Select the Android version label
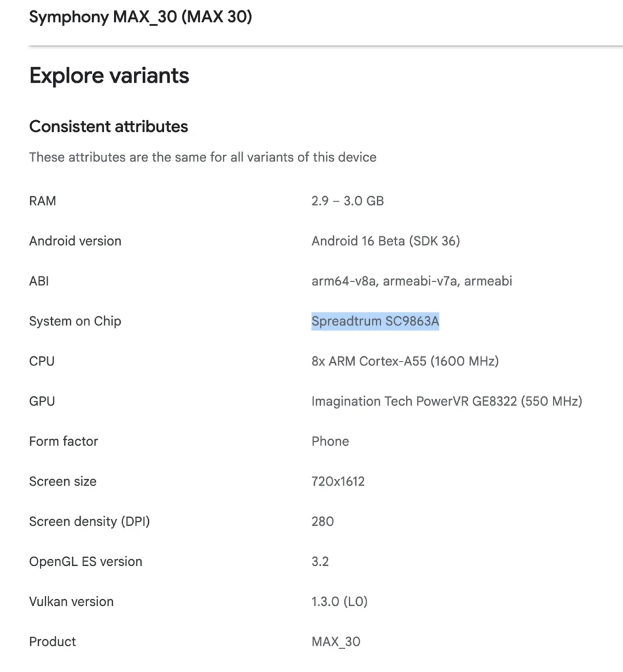Image resolution: width=623 pixels, height=672 pixels. [75, 241]
